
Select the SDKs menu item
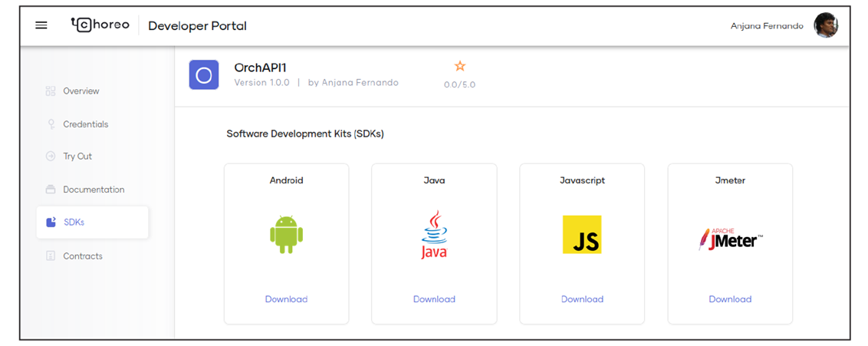[x=93, y=222]
